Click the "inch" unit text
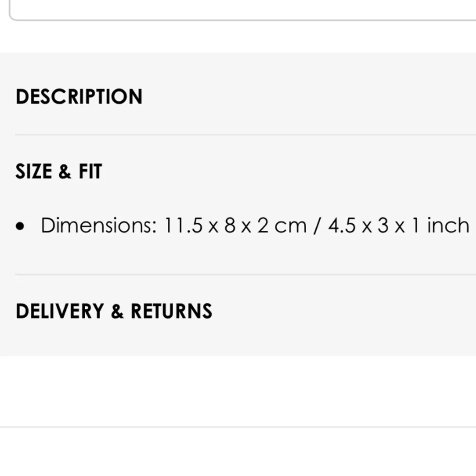The height and width of the screenshot is (476, 476). [448, 225]
